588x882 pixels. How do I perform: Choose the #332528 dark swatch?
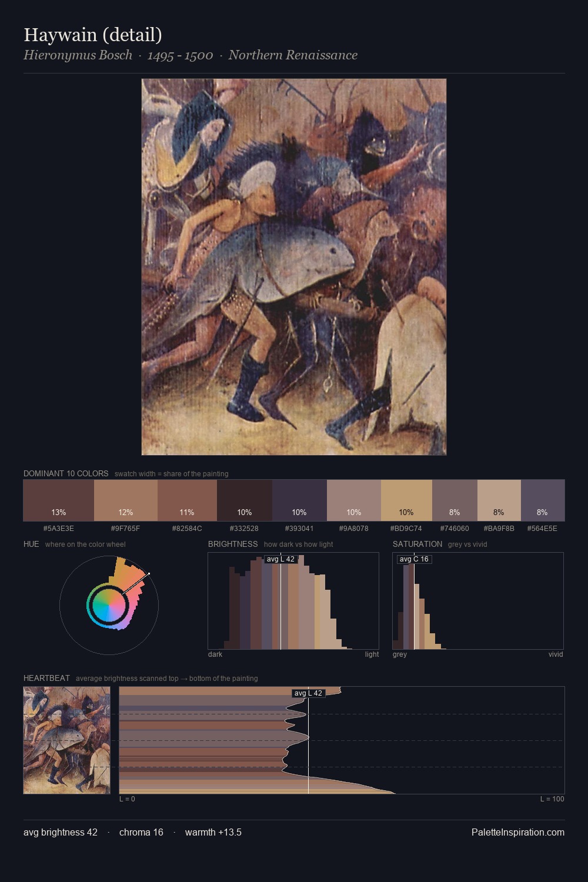point(245,500)
